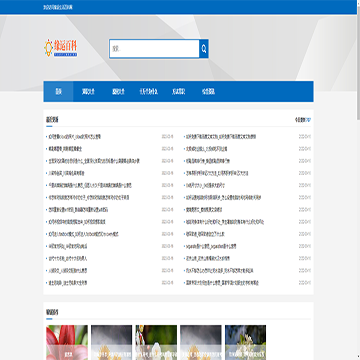Open the last article in the left list
This screenshot has height=360, width=360.
click(68, 283)
